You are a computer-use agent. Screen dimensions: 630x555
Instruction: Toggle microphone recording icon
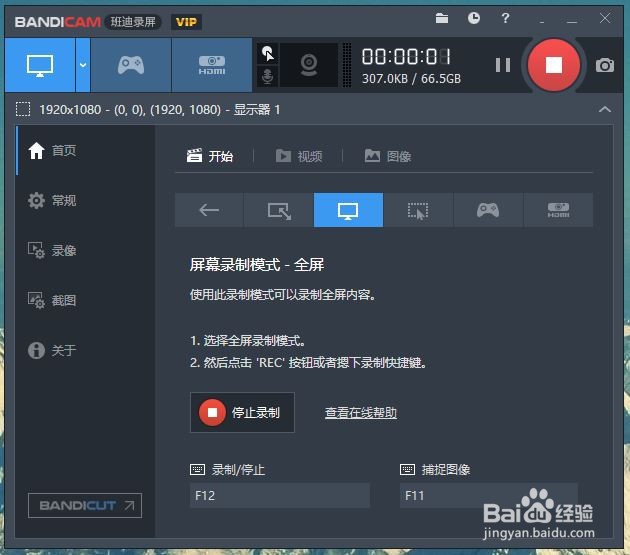click(268, 76)
